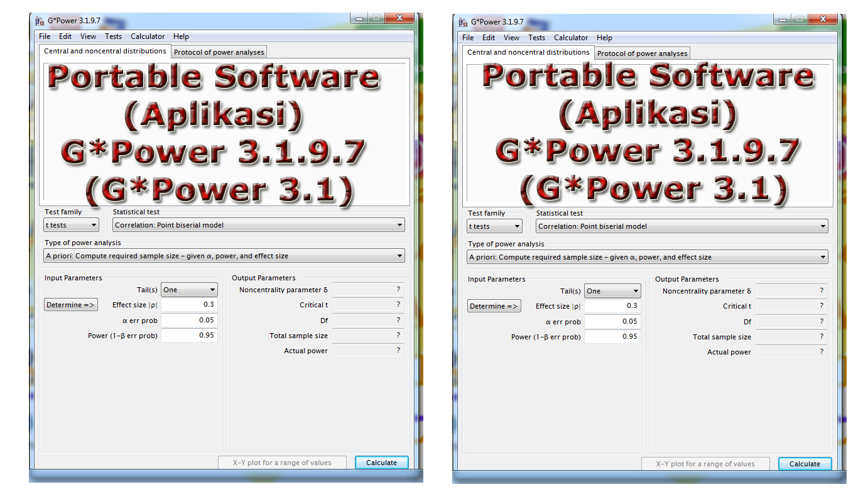Maximize the left G*Power window
The width and height of the screenshot is (868, 494).
376,19
